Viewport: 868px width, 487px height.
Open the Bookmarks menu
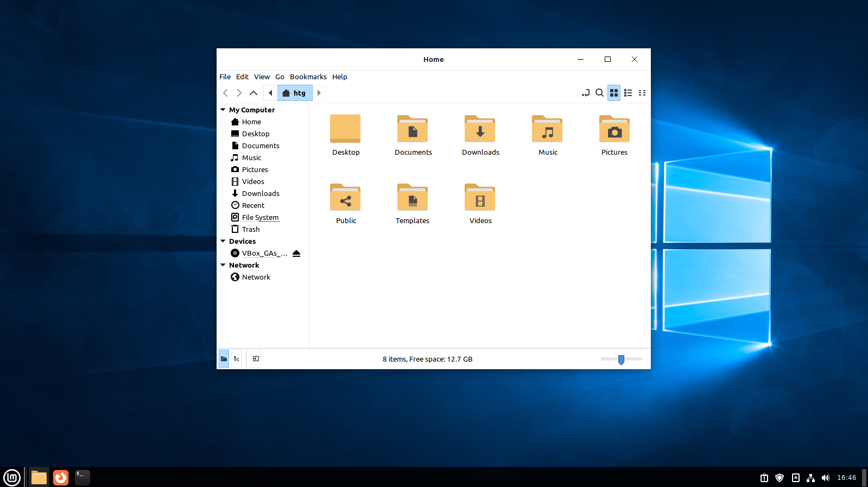pos(308,77)
